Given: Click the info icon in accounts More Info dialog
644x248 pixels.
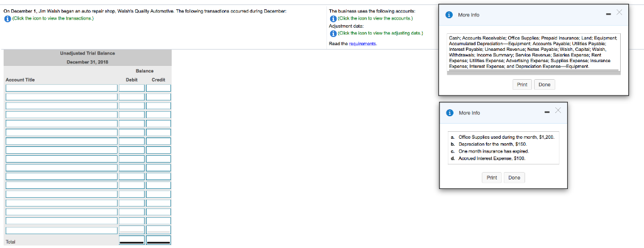Looking at the screenshot, I should tap(450, 15).
